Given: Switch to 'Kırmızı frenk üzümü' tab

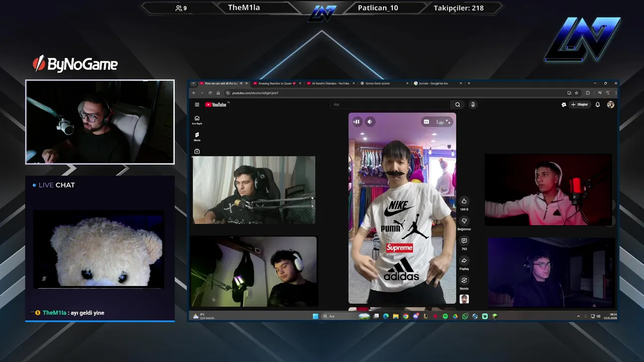Looking at the screenshot, I should pyautogui.click(x=384, y=83).
